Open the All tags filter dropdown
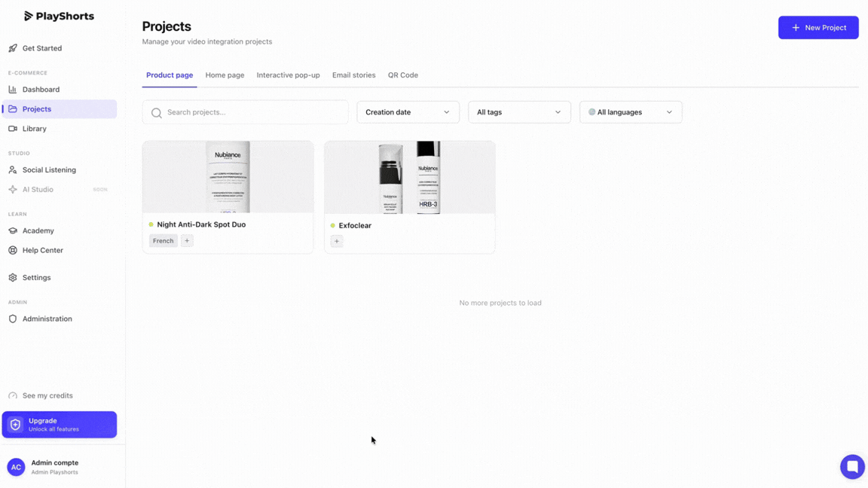Image resolution: width=868 pixels, height=488 pixels. pyautogui.click(x=519, y=111)
